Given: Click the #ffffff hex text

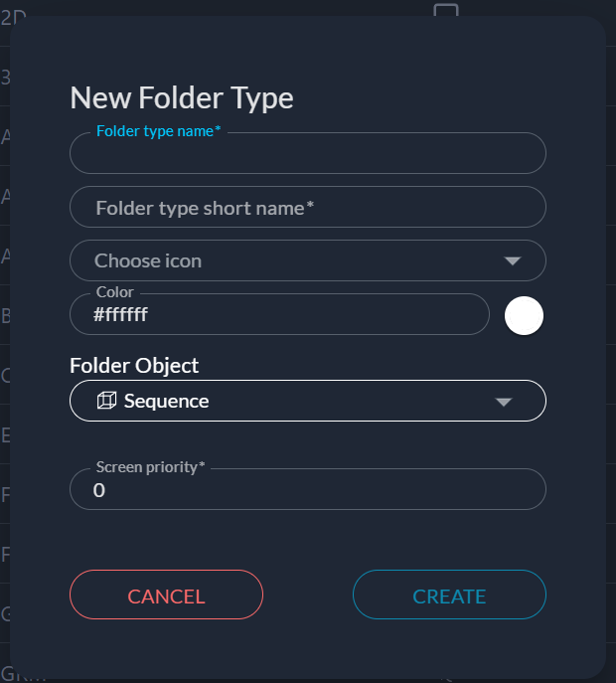Looking at the screenshot, I should [x=120, y=315].
